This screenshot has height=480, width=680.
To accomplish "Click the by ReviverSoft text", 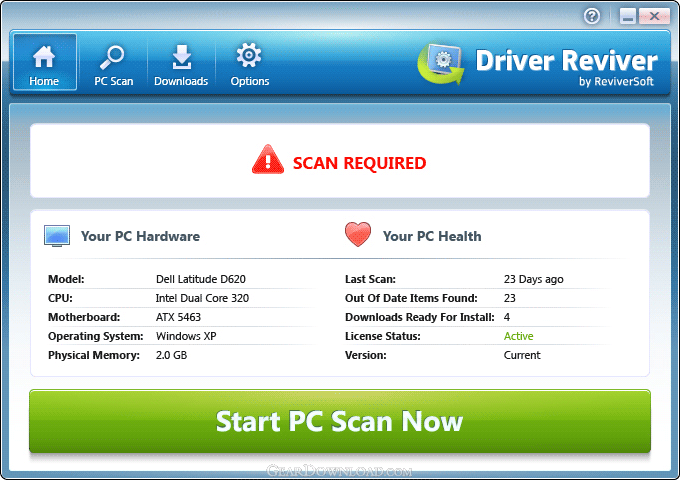I will pyautogui.click(x=616, y=81).
